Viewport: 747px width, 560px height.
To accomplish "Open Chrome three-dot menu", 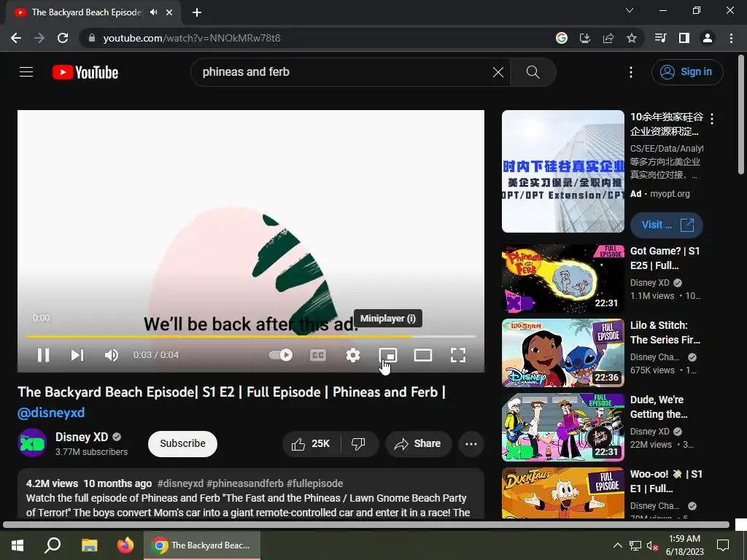I will tap(731, 38).
